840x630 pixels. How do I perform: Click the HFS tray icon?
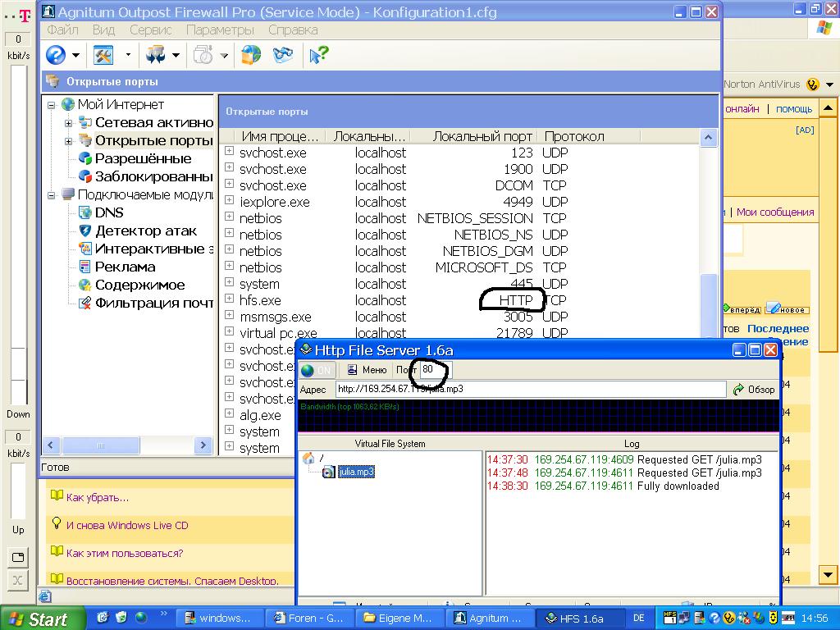[669, 618]
